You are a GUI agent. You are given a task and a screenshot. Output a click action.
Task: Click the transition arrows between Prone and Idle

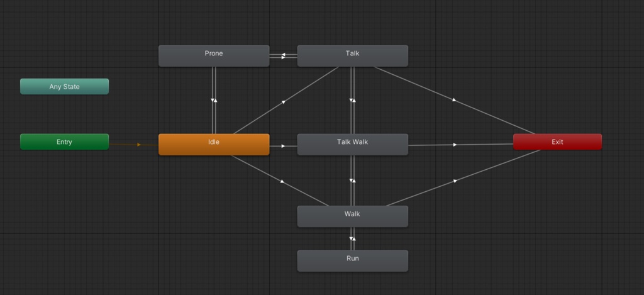point(214,100)
